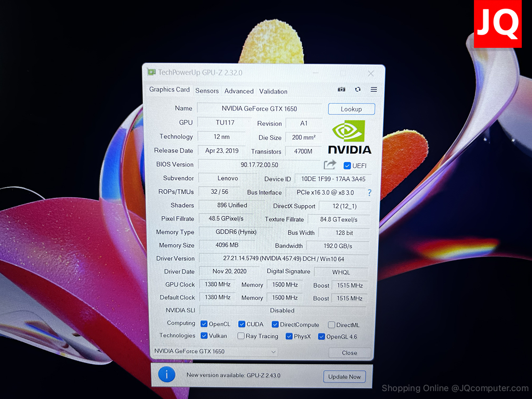
Task: Click the screenshot camera icon
Action: [341, 90]
